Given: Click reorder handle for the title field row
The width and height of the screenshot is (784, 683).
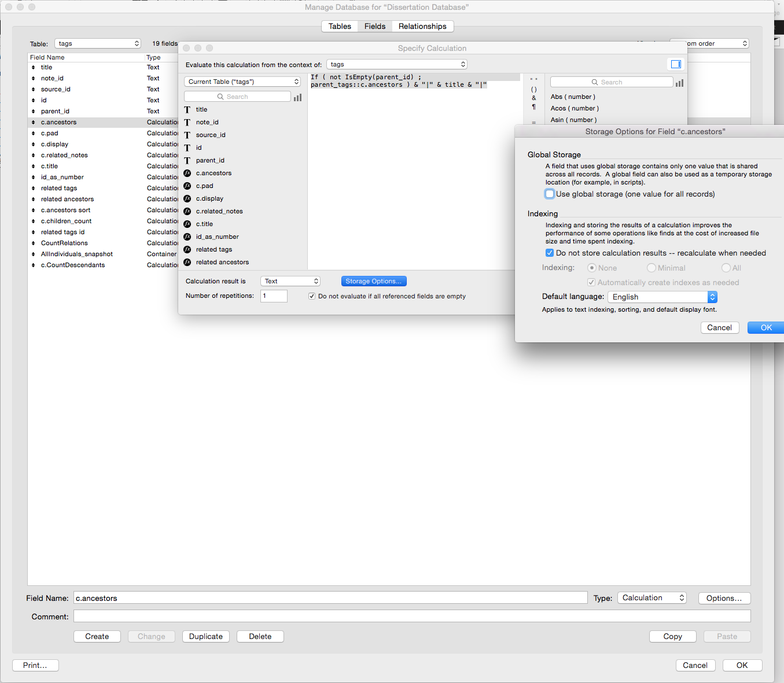Looking at the screenshot, I should 34,68.
